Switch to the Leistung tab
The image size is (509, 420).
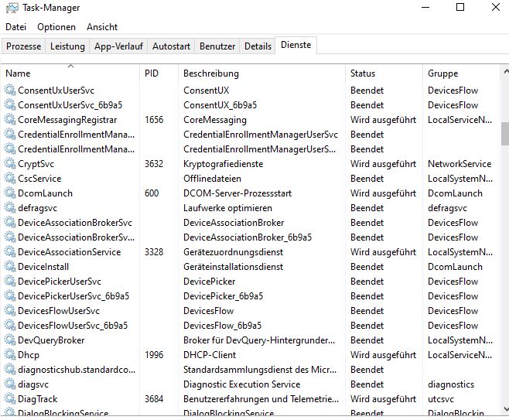(x=67, y=46)
